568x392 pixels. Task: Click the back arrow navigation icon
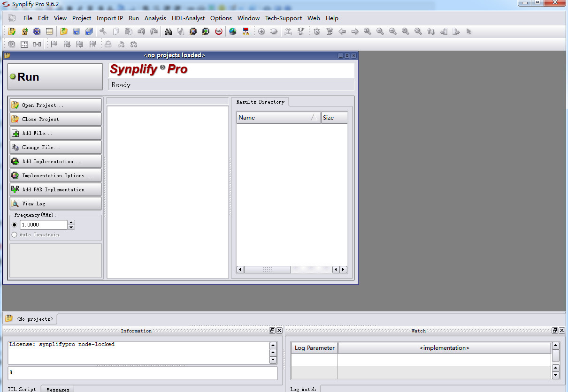(342, 31)
